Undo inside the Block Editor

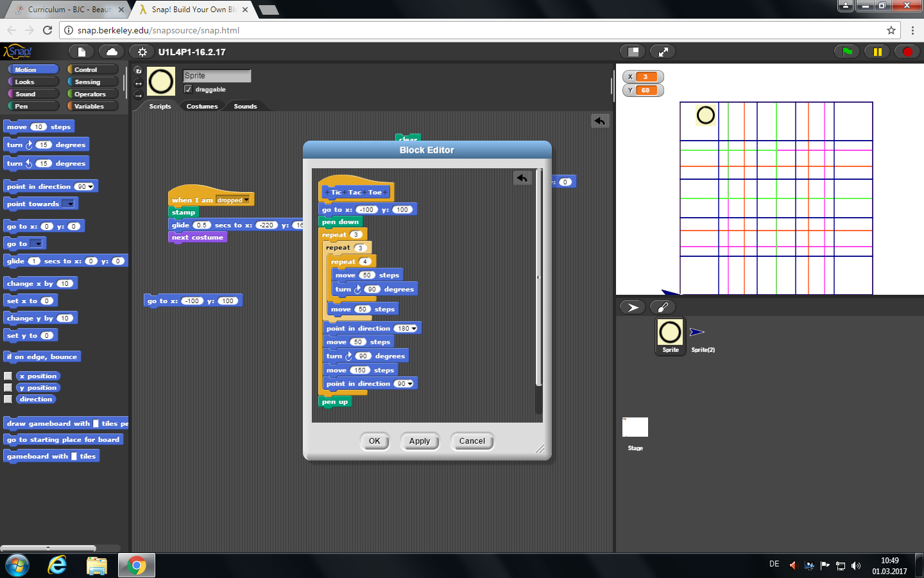[522, 178]
